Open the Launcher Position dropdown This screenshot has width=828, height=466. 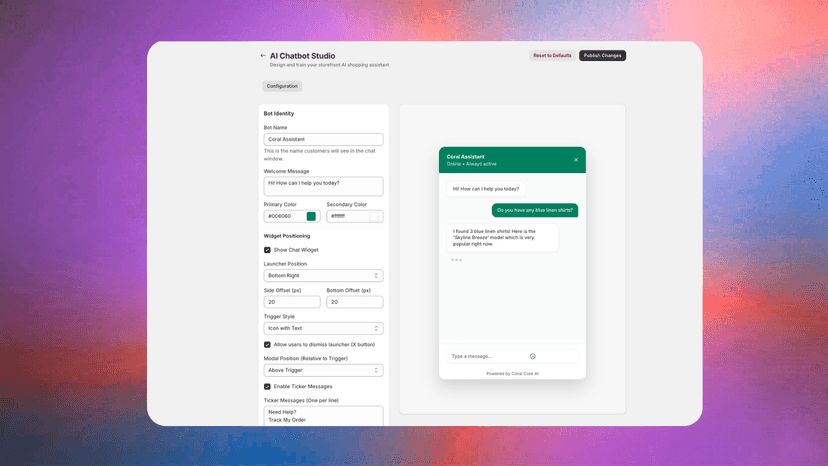[x=323, y=276]
